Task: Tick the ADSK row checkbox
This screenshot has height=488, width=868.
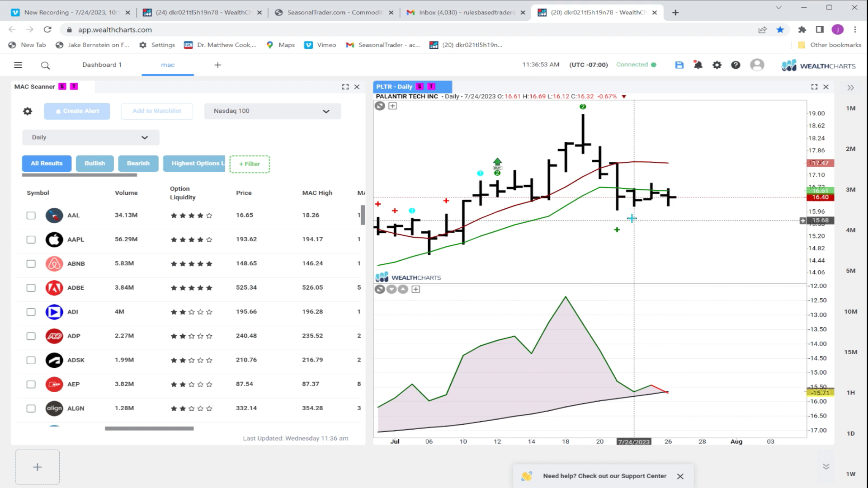Action: tap(31, 360)
